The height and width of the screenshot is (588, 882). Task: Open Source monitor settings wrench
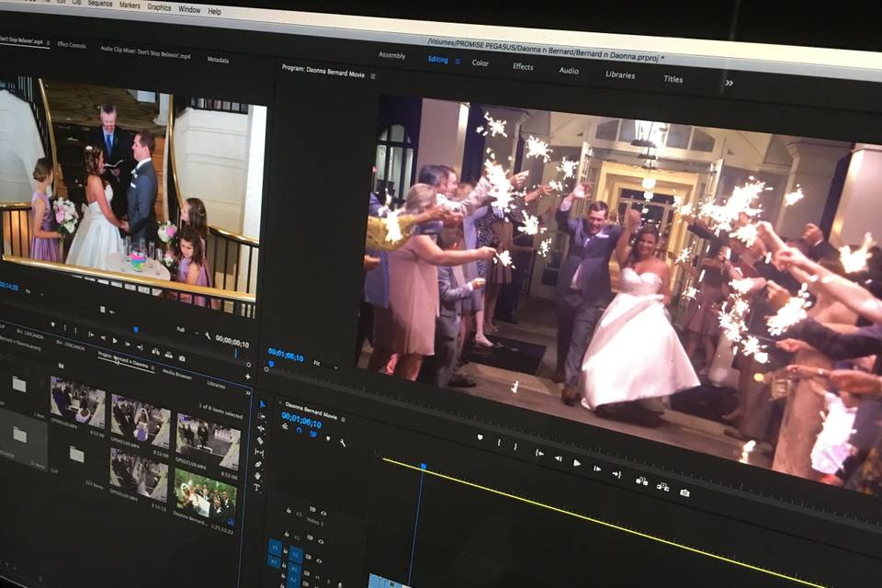[208, 335]
